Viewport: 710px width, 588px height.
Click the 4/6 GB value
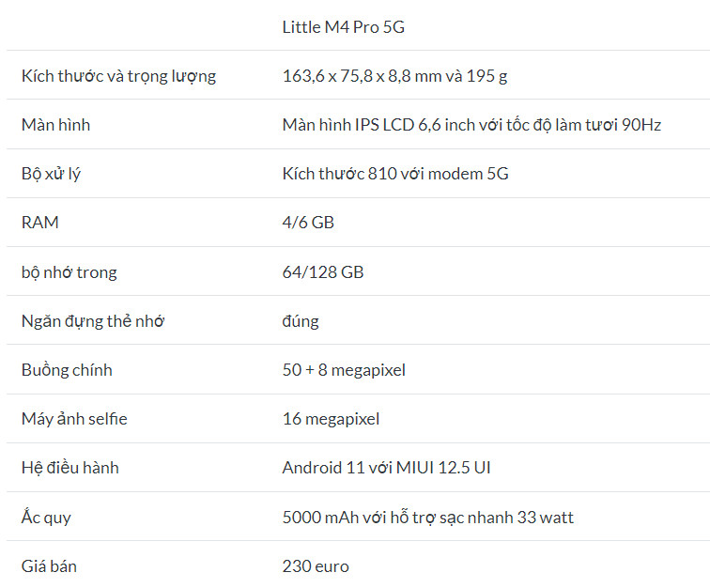[x=308, y=223]
